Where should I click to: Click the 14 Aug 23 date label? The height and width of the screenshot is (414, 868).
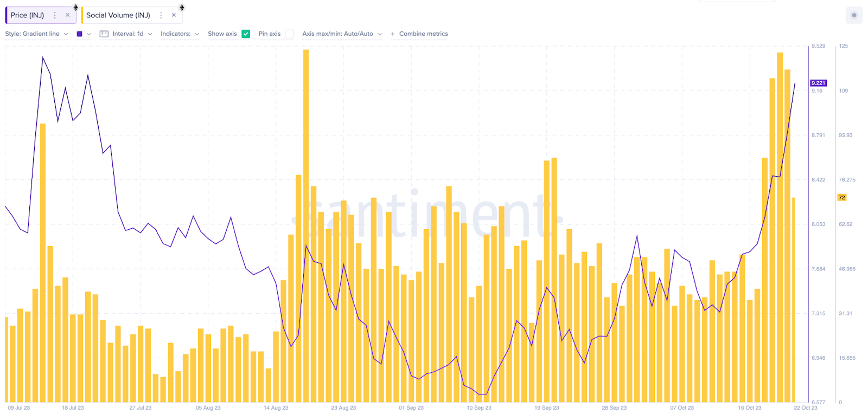(276, 407)
